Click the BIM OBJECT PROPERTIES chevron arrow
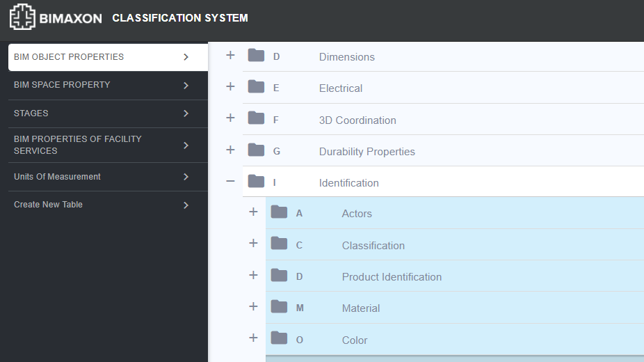The height and width of the screenshot is (362, 644). click(x=186, y=57)
